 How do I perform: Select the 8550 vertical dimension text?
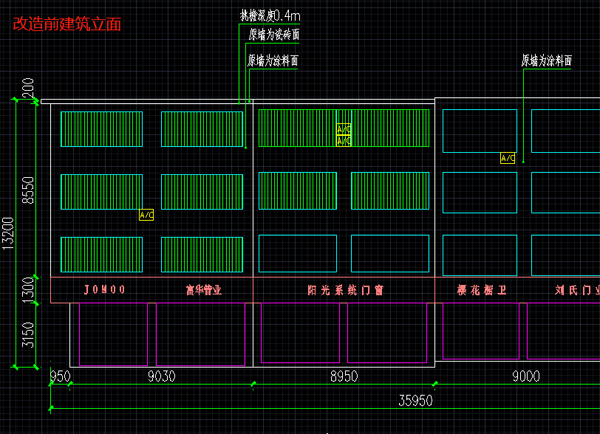coord(29,190)
